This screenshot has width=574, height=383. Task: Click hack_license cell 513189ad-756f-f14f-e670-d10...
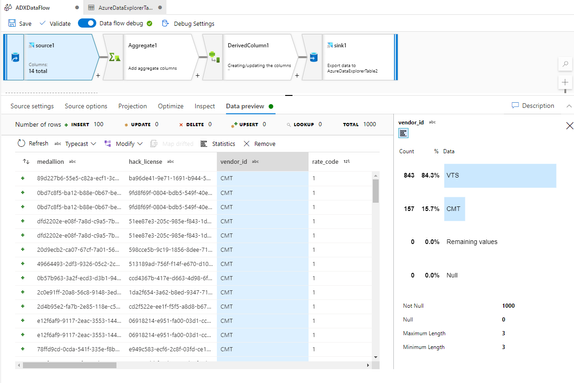click(170, 264)
